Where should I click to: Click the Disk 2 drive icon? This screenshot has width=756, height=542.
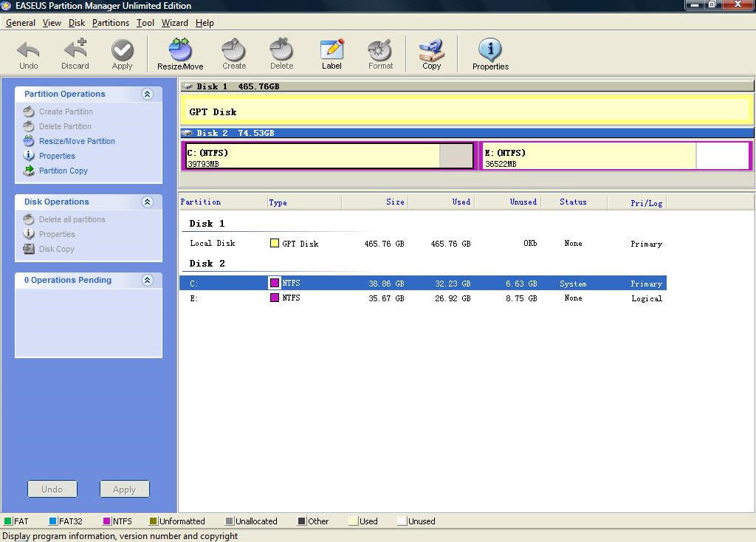point(187,133)
